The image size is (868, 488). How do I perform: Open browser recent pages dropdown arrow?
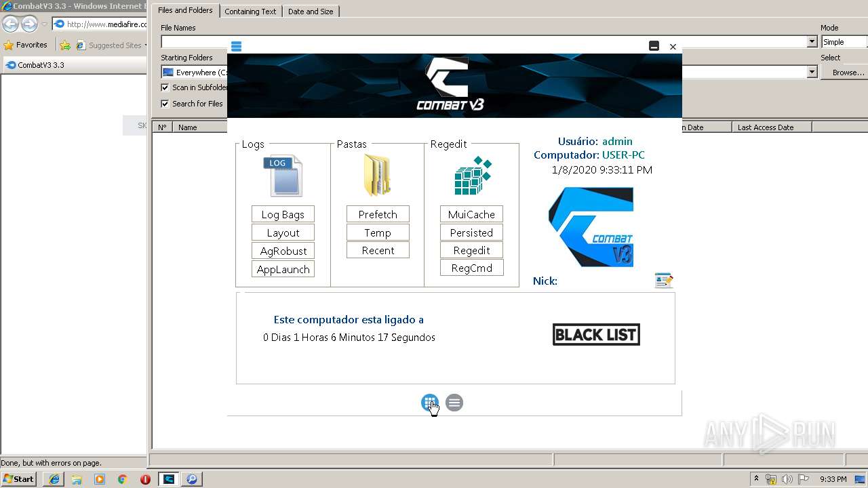point(44,24)
